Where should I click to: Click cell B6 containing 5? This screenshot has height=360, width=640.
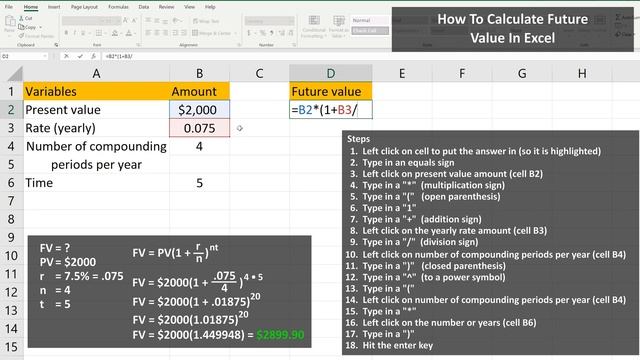(x=199, y=182)
